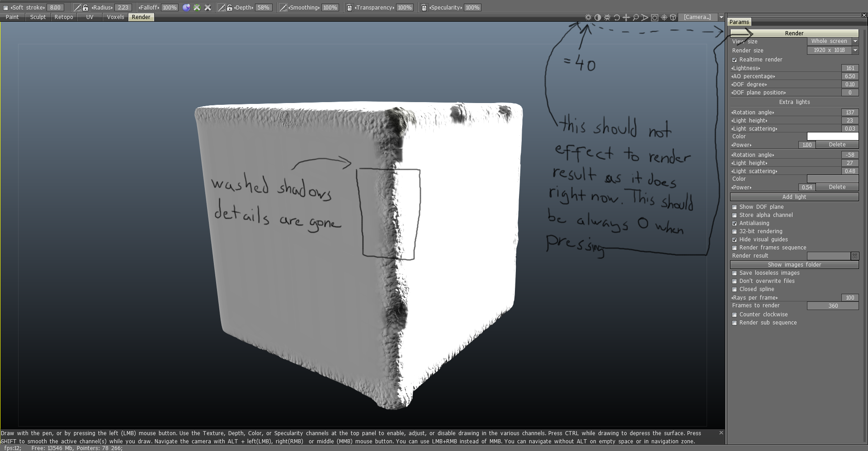Click the Frames to render input field
The width and height of the screenshot is (868, 451).
tap(833, 305)
